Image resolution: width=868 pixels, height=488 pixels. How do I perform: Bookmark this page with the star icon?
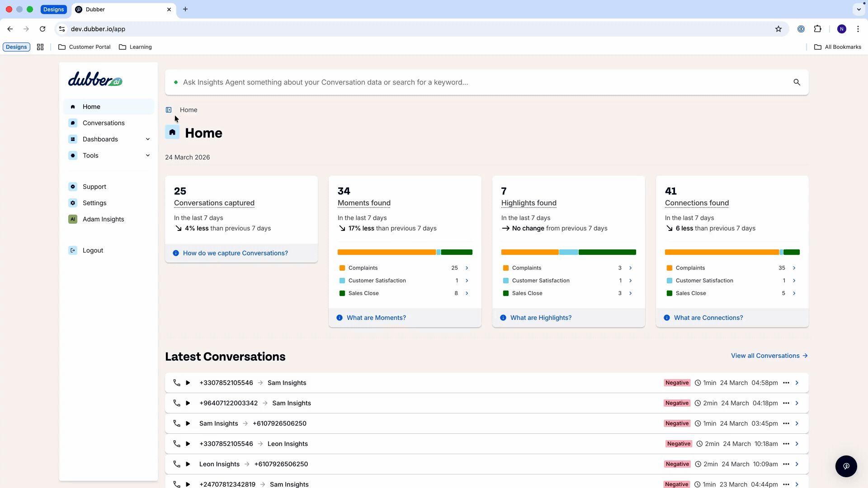click(x=778, y=29)
